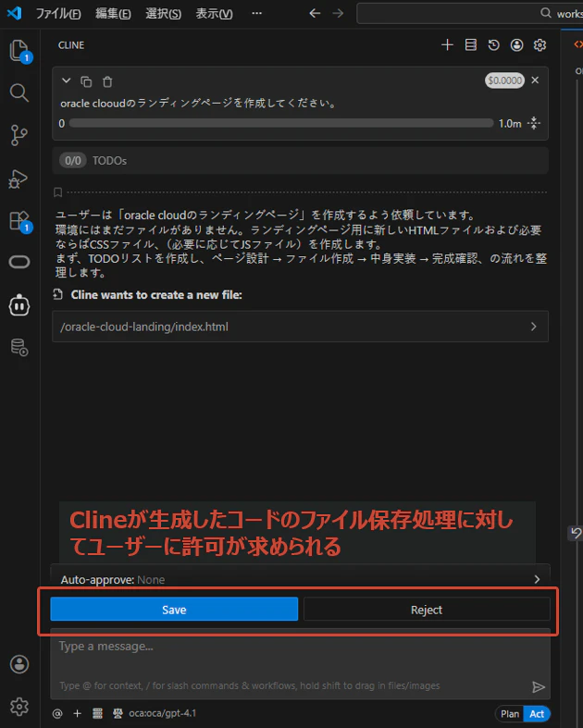Expand the index.html file preview
Image resolution: width=583 pixels, height=728 pixels.
click(300, 327)
